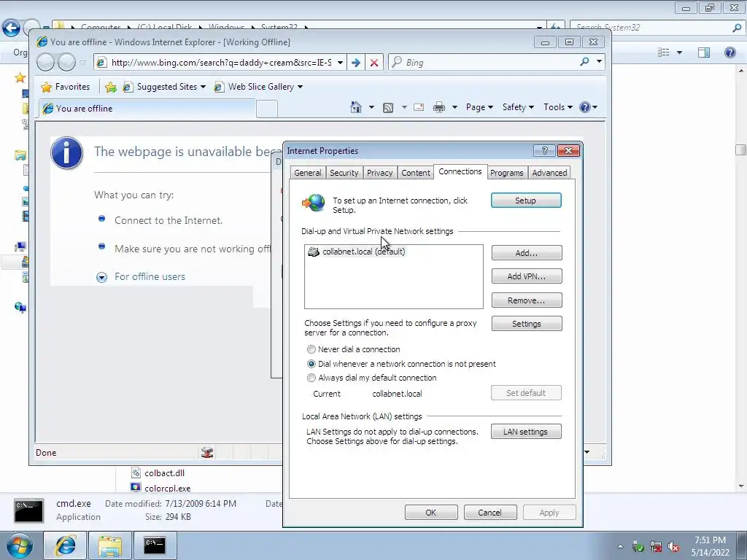Open the IE Help question mark icon
Image resolution: width=747 pixels, height=560 pixels.
pyautogui.click(x=585, y=107)
